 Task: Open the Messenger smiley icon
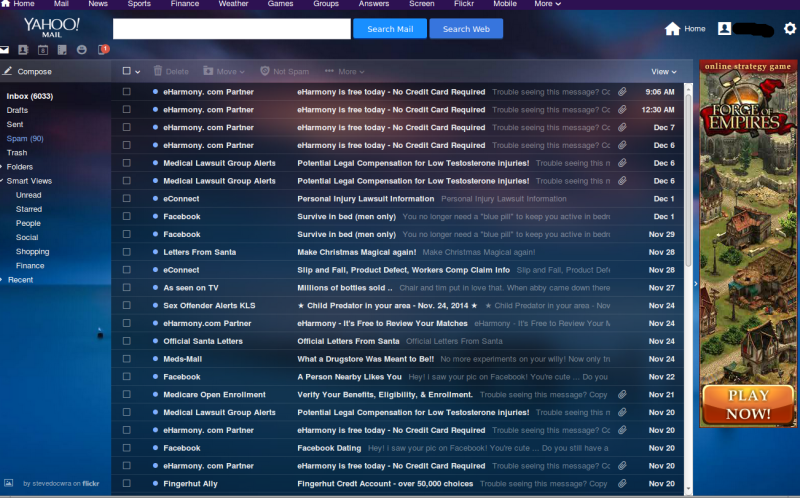click(x=82, y=49)
